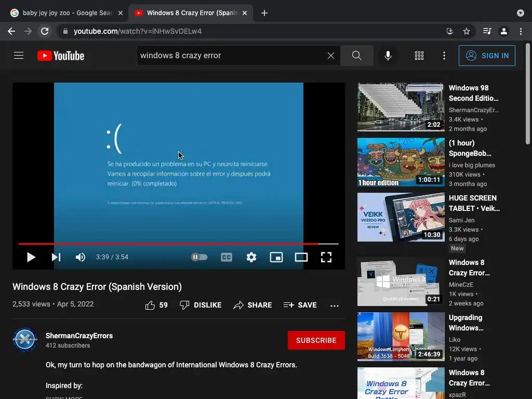This screenshot has height=399, width=532.
Task: Open the MineCzE Windows 8 Crazy Error thumbnail
Action: [401, 282]
